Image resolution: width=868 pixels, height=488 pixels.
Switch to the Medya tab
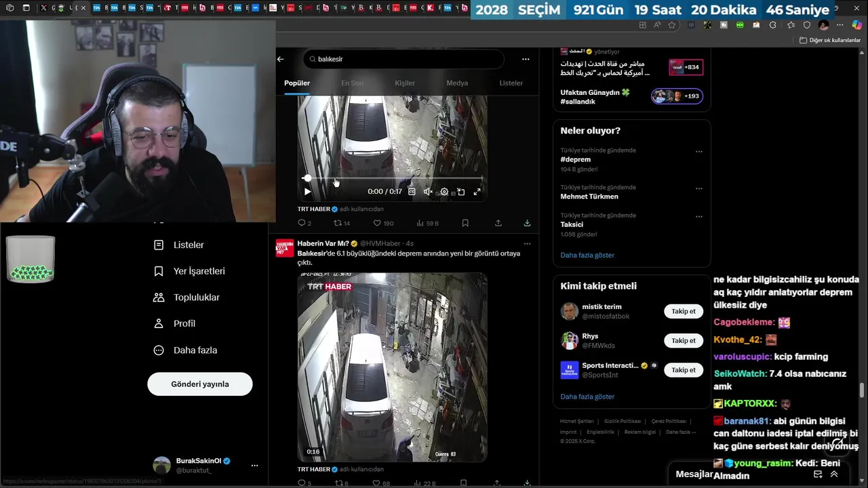point(457,83)
